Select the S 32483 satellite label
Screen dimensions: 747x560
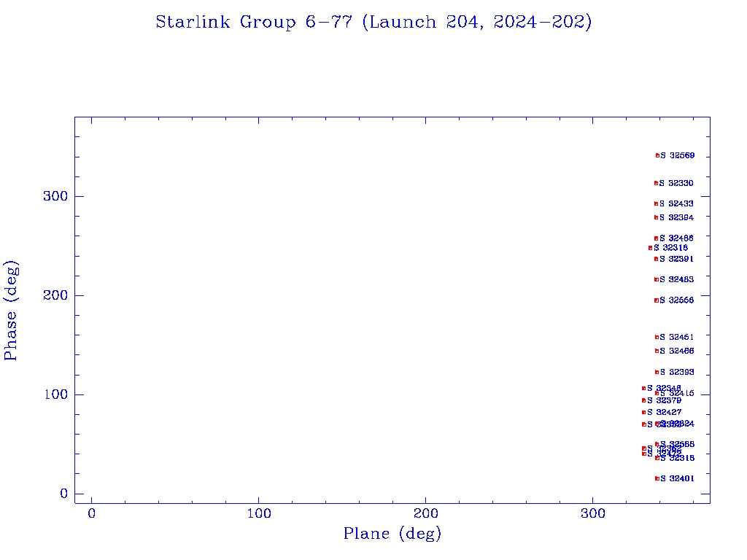point(676,279)
